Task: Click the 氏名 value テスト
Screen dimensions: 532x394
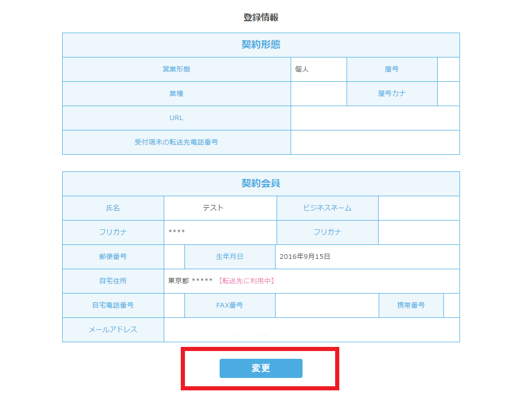Action: click(213, 208)
